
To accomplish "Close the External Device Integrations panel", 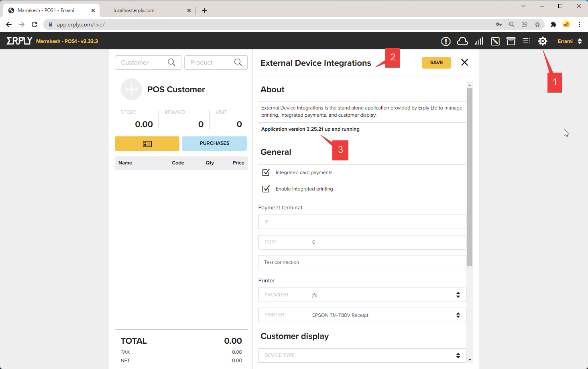I will pyautogui.click(x=464, y=63).
